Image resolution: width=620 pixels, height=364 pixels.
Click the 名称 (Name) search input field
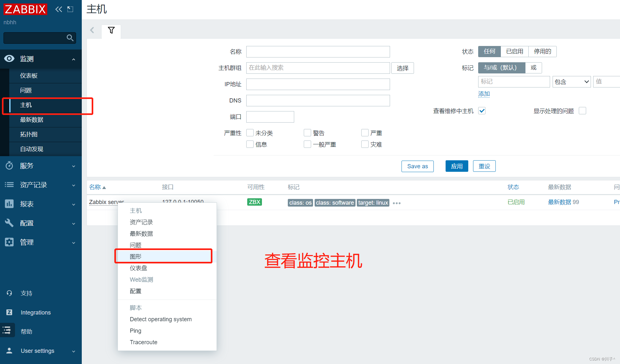pyautogui.click(x=318, y=52)
